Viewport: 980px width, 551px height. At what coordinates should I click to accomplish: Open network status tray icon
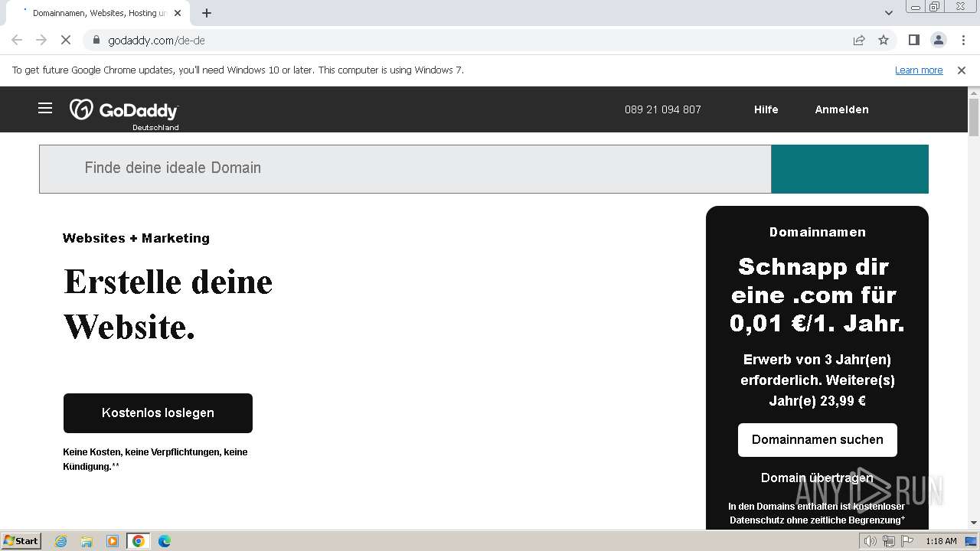[889, 541]
